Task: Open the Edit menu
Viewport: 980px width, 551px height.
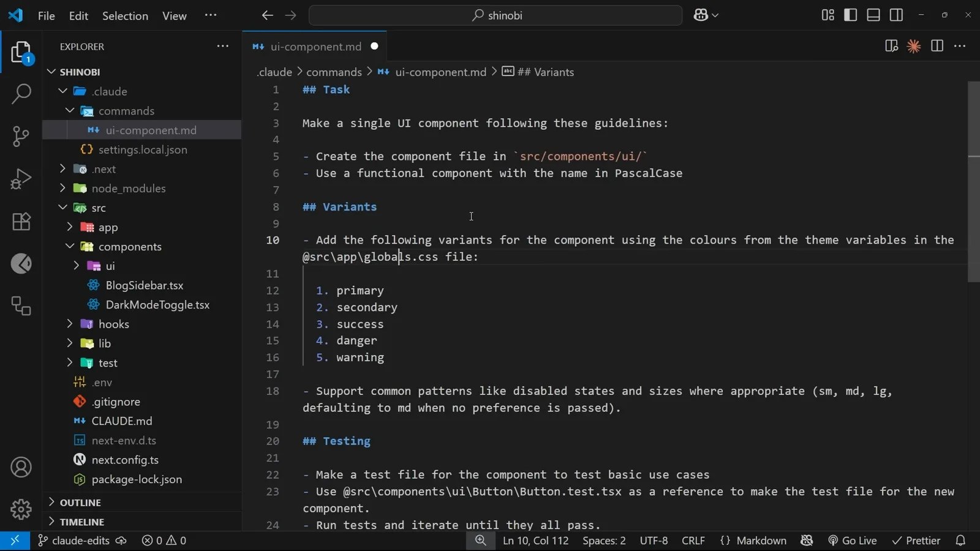Action: [78, 16]
